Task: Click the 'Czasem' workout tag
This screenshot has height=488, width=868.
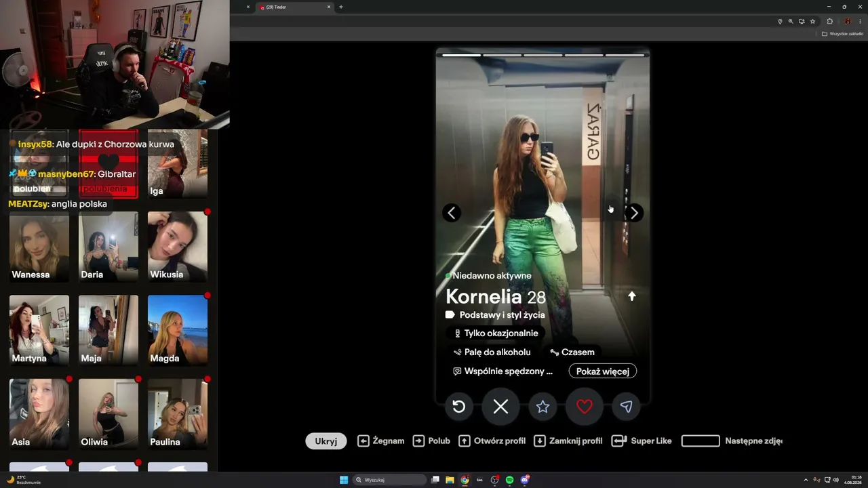Action: click(572, 352)
